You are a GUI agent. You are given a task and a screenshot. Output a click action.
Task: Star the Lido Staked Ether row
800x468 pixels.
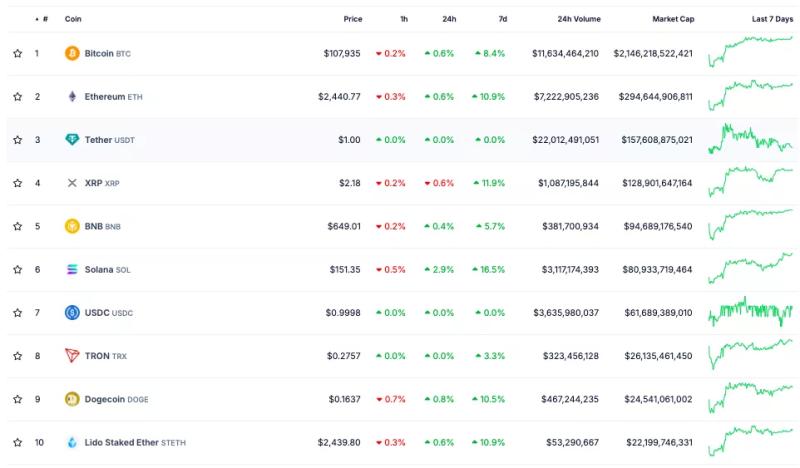(18, 442)
